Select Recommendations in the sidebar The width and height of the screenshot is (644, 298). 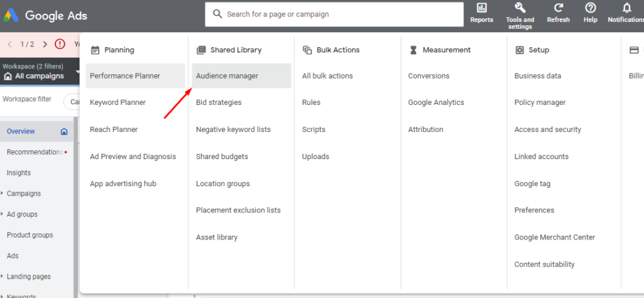[36, 152]
